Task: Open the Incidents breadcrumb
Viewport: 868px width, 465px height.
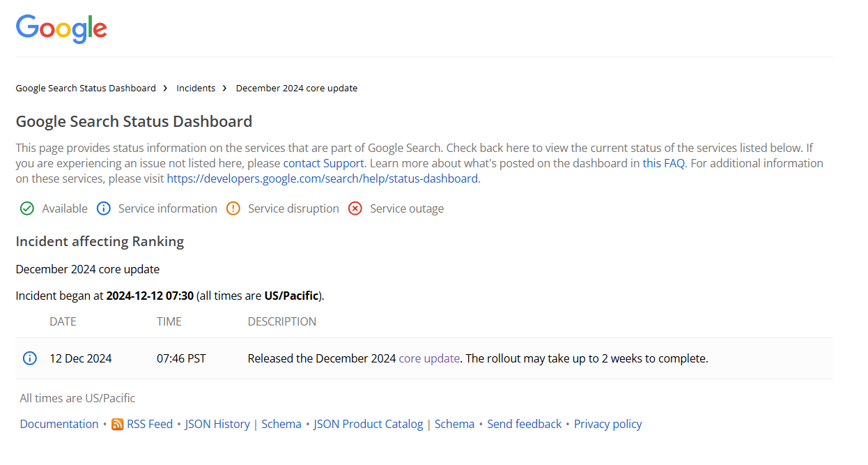Action: coord(196,89)
